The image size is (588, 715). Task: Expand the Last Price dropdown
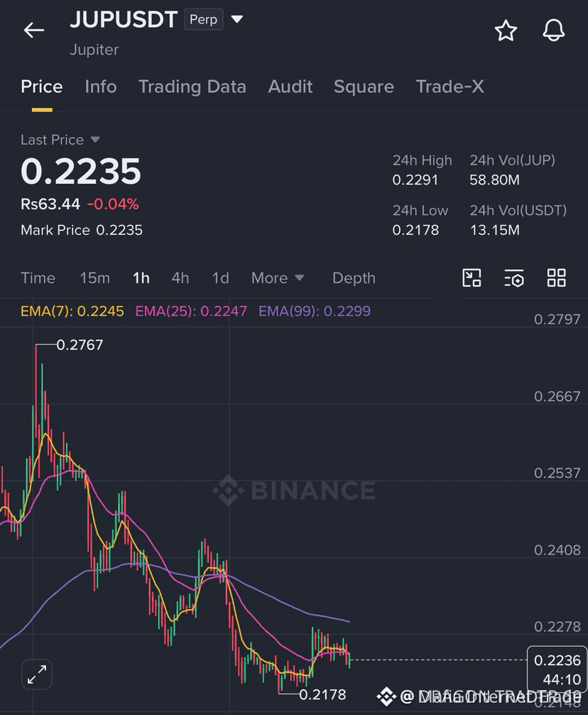[x=95, y=140]
